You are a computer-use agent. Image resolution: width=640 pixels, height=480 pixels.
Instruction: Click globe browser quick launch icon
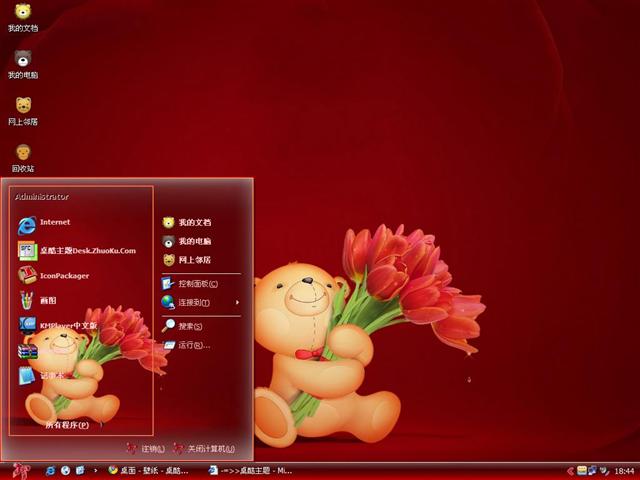tap(66, 471)
